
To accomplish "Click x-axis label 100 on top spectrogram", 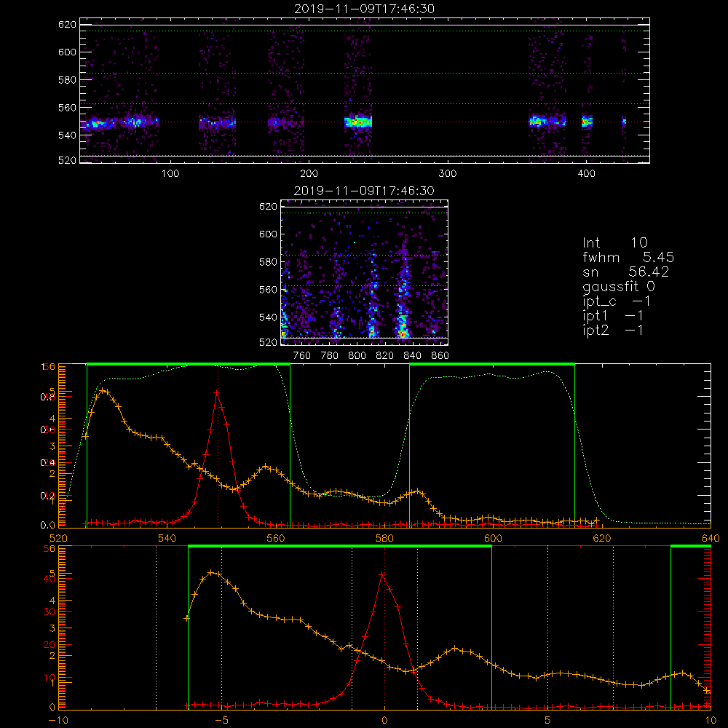I will tap(170, 173).
